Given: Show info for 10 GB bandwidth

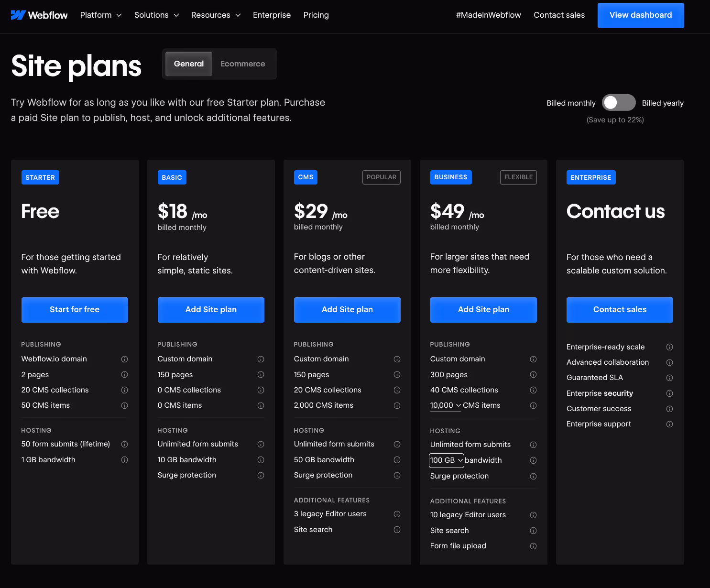Looking at the screenshot, I should click(x=261, y=460).
